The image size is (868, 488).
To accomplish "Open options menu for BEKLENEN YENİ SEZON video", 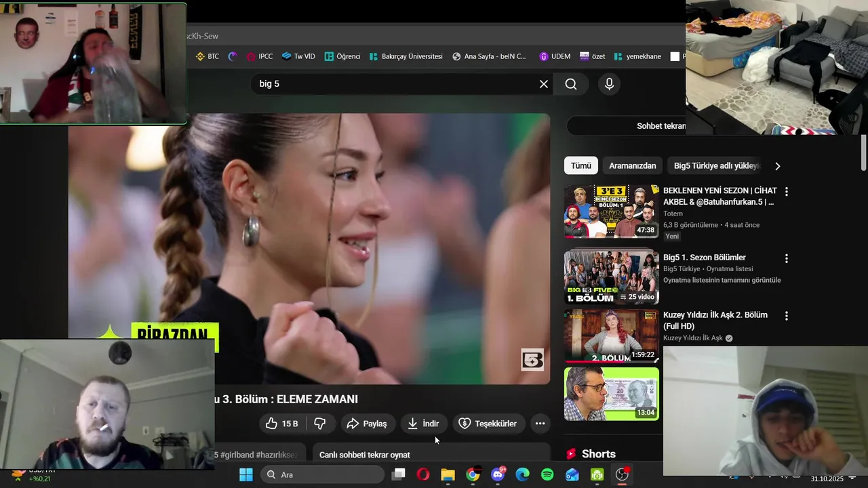I will [x=787, y=192].
